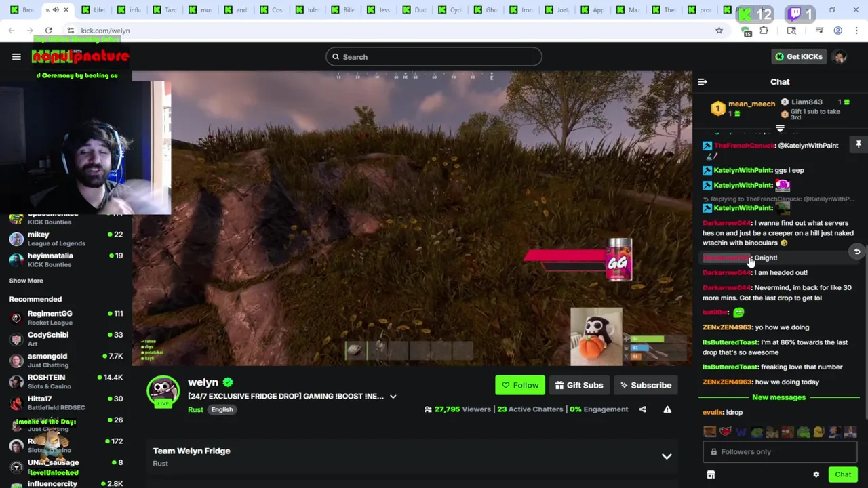Click the 23 Active Chatters stat
This screenshot has height=488, width=868.
coord(530,409)
